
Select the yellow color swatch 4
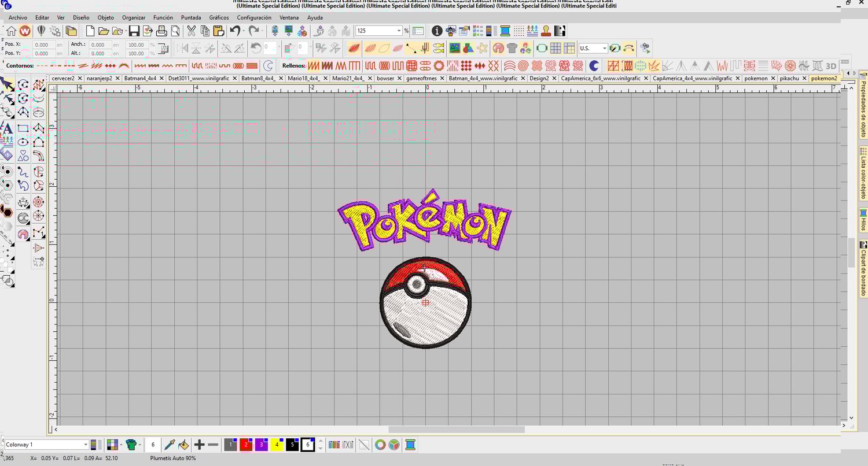coord(277,445)
